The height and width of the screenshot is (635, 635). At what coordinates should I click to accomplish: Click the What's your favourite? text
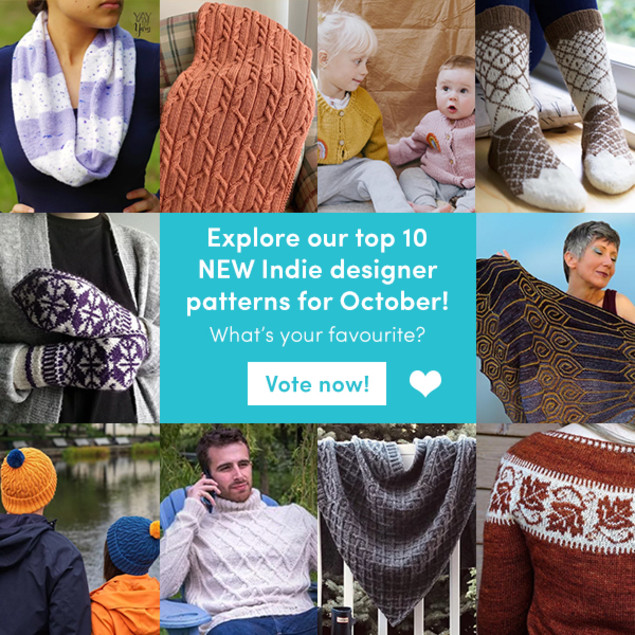[317, 335]
